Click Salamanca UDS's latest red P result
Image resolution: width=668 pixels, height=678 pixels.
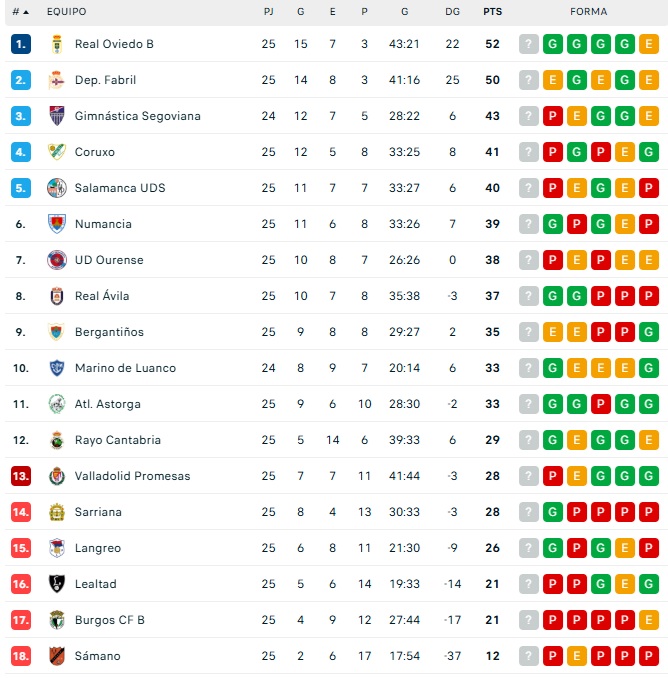pyautogui.click(x=649, y=188)
